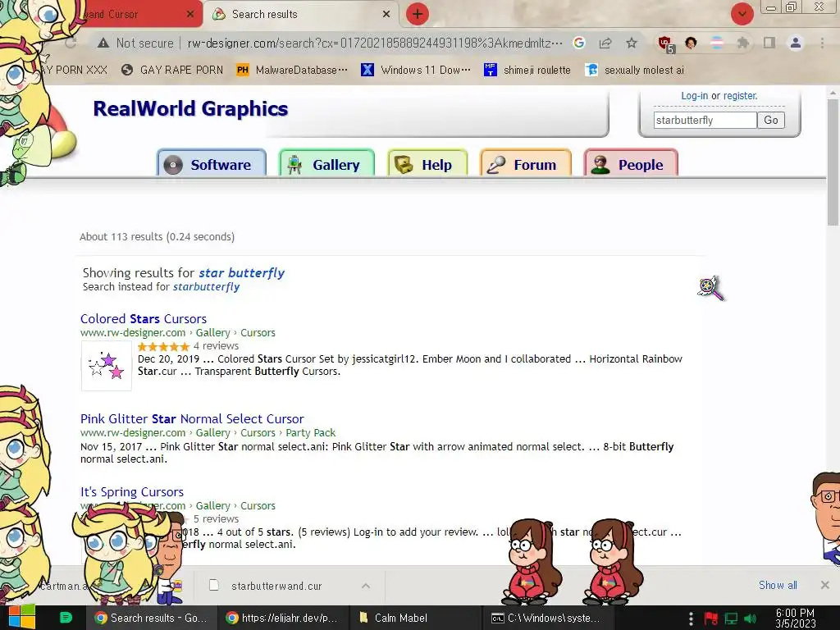The height and width of the screenshot is (630, 840).
Task: Switch to elijahr.dev Chrome taskbar window
Action: click(282, 618)
